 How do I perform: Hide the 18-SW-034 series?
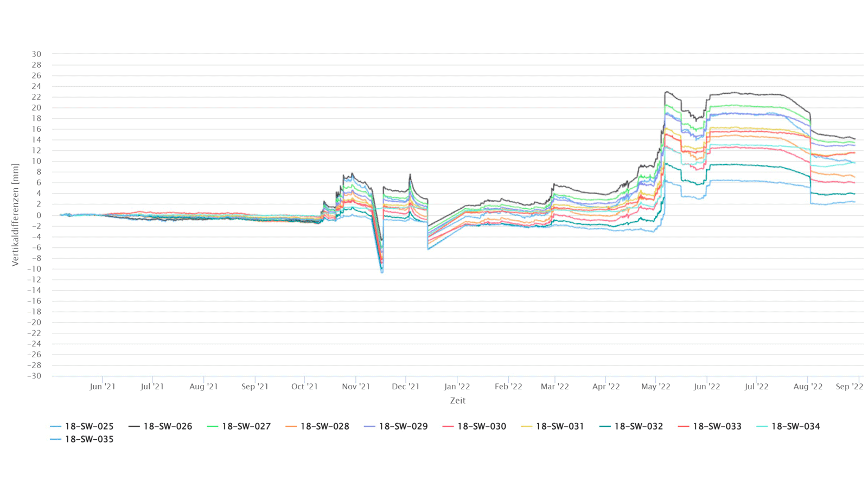(788, 426)
